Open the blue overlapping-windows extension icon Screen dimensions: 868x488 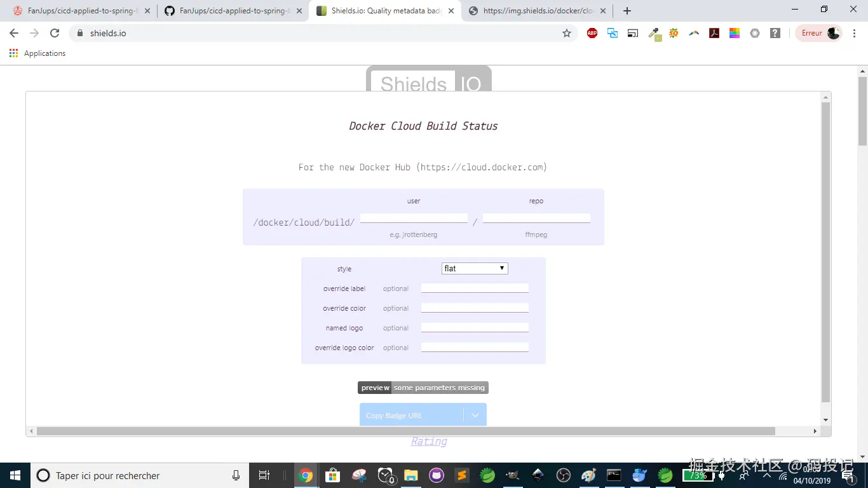(613, 33)
